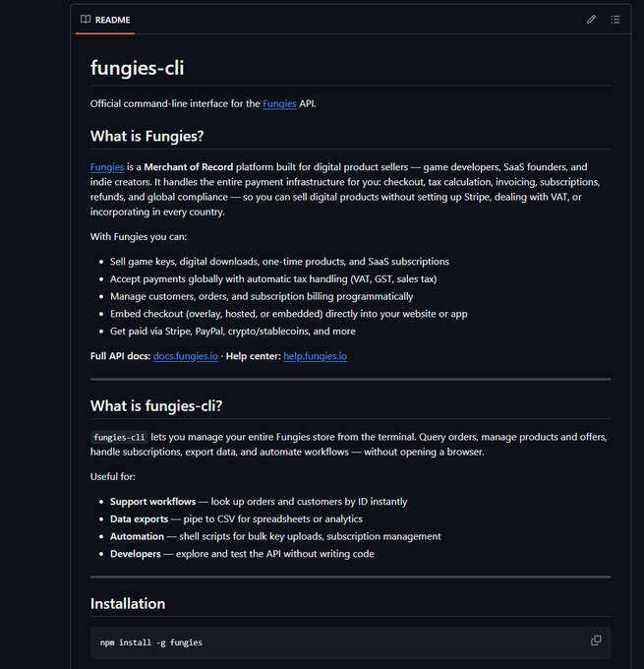
Task: Open the README outline list icon
Action: pos(615,19)
